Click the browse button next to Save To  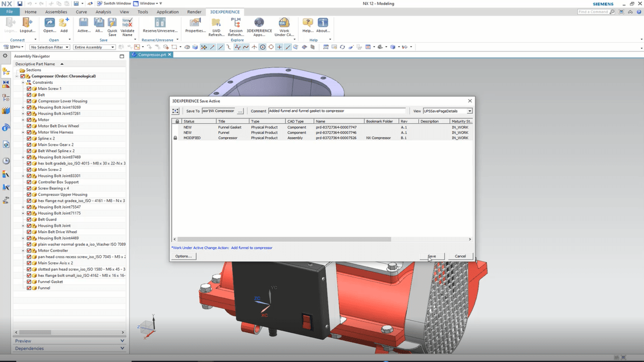click(240, 111)
